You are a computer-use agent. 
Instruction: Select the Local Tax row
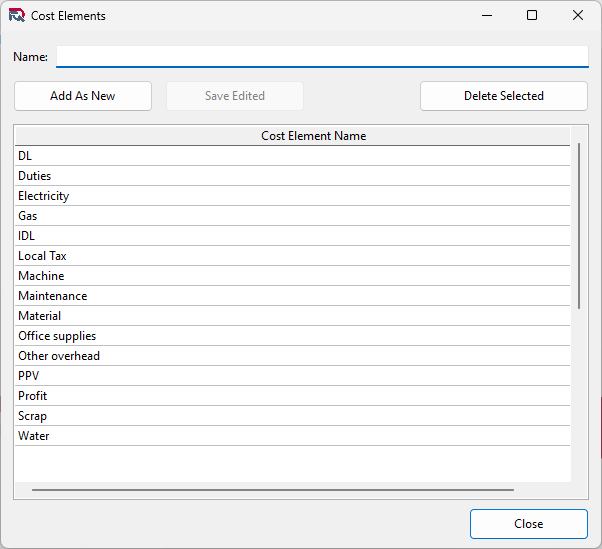293,256
